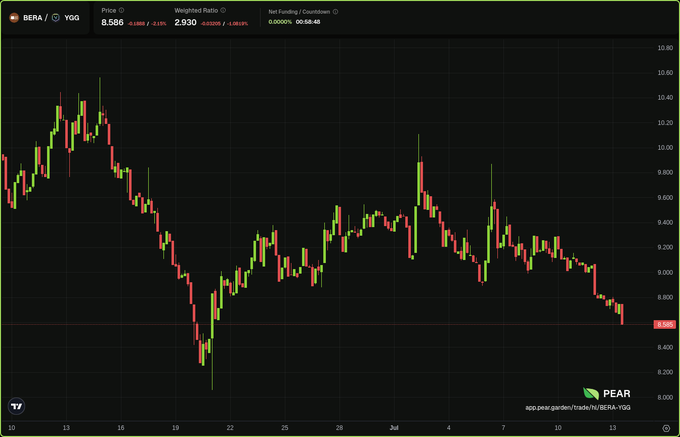680x437 pixels.
Task: Click the net funding value 0.0000%
Action: (x=280, y=22)
